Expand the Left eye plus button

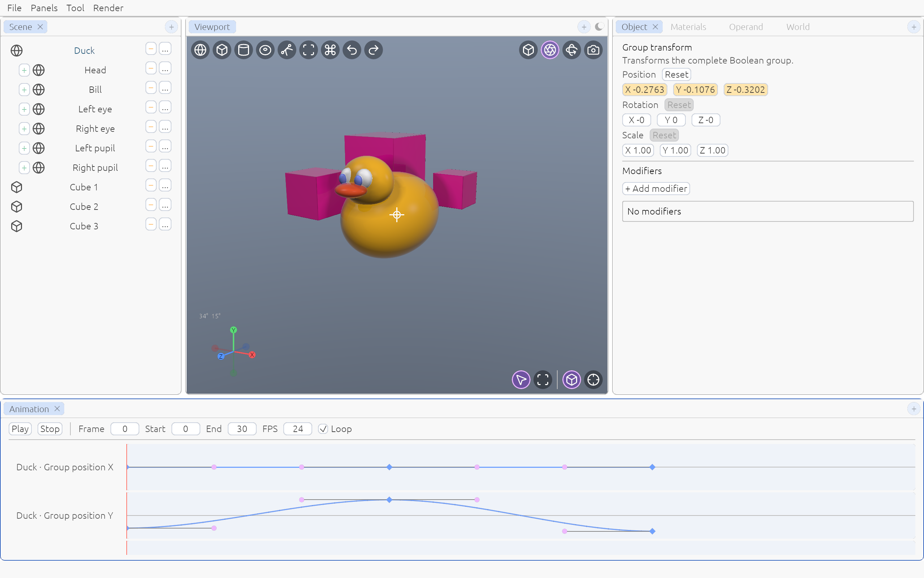pos(24,109)
